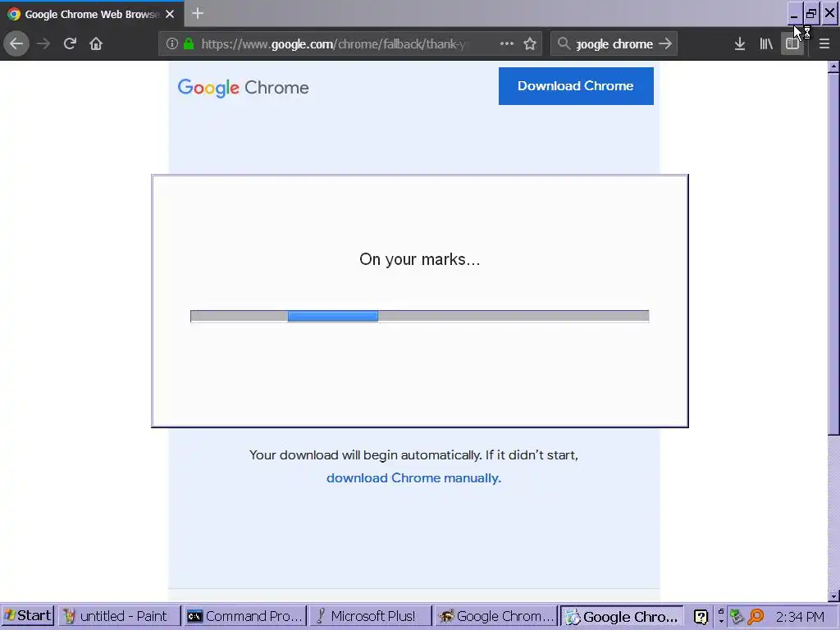Click the google chrome search box
The width and height of the screenshot is (840, 630).
click(x=614, y=44)
